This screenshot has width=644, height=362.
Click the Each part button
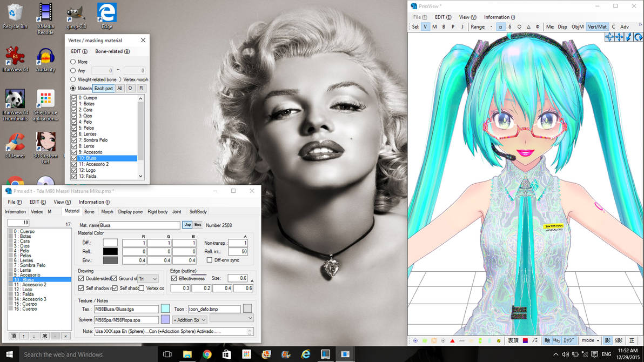(103, 89)
